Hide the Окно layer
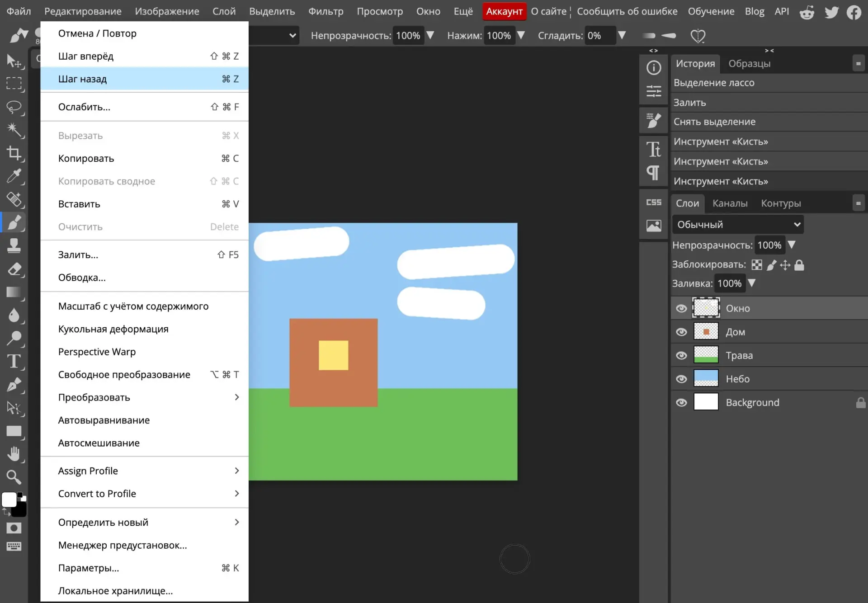 [681, 308]
